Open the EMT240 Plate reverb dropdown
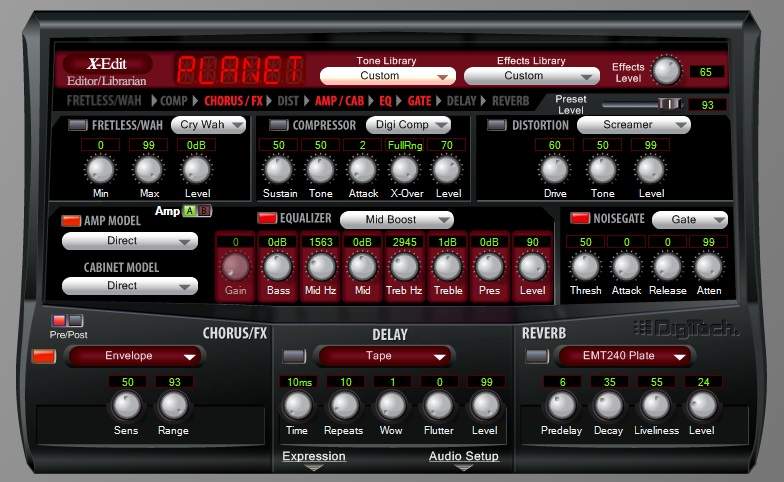 [x=624, y=356]
